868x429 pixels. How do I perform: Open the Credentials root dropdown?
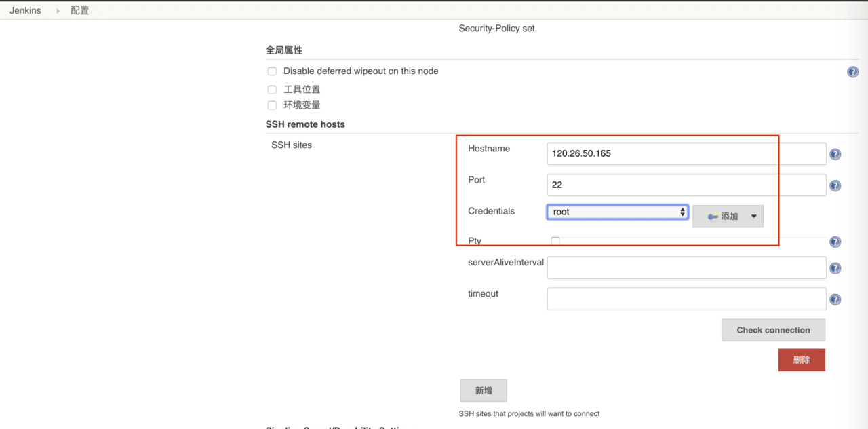618,212
